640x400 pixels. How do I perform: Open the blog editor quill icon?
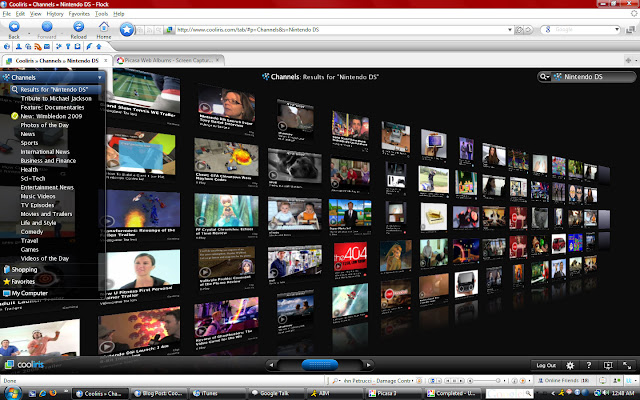tap(89, 47)
